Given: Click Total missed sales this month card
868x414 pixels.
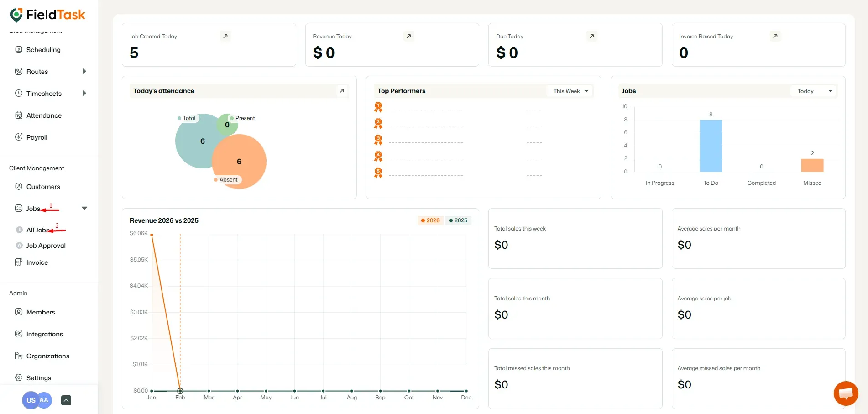Looking at the screenshot, I should [x=575, y=378].
